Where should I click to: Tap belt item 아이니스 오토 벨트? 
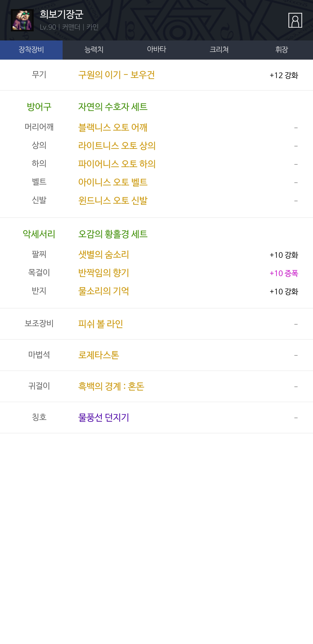click(x=113, y=182)
